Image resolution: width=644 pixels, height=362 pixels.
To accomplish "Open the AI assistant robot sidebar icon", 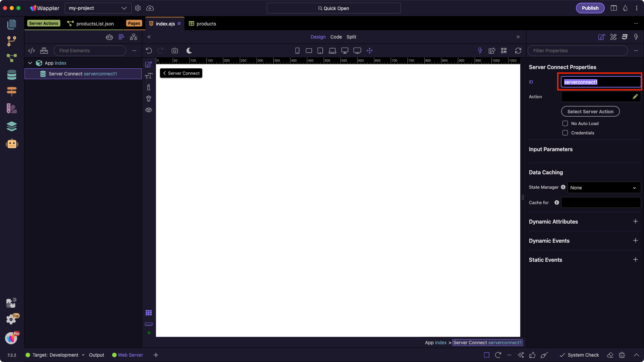I will (x=12, y=143).
